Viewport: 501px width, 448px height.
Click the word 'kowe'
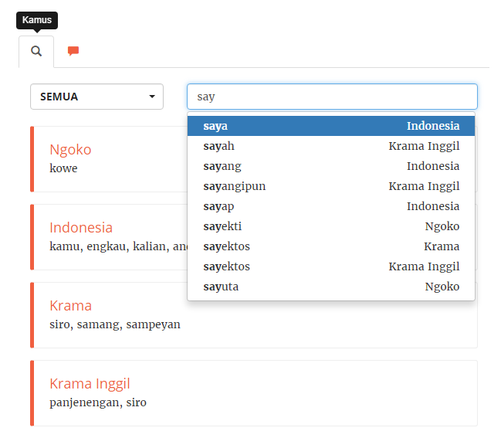tap(63, 168)
